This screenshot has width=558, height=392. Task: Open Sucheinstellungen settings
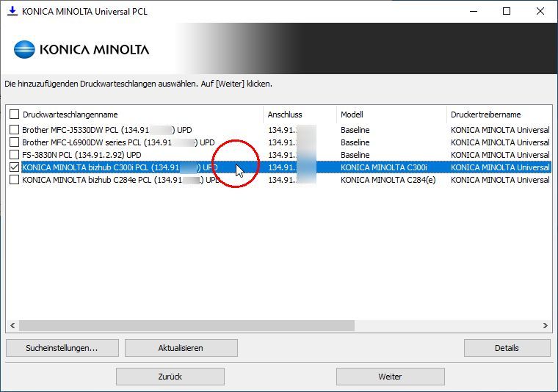click(x=62, y=348)
